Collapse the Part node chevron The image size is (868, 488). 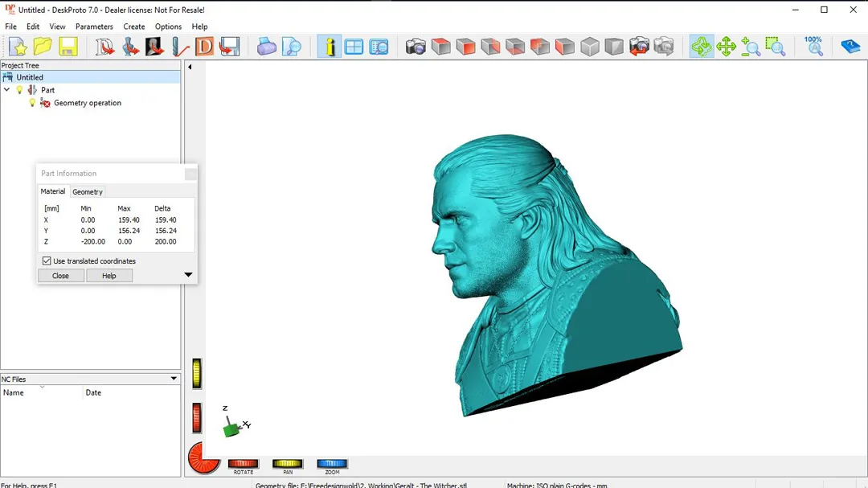tap(6, 90)
